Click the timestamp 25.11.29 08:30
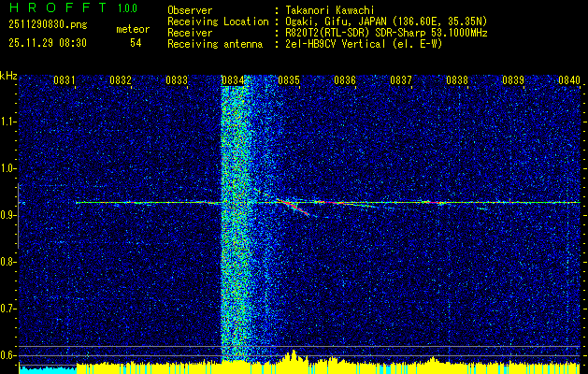The width and height of the screenshot is (588, 374). (x=48, y=43)
